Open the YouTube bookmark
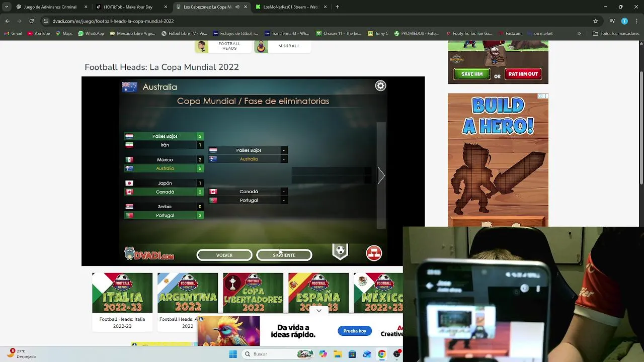 39,34
